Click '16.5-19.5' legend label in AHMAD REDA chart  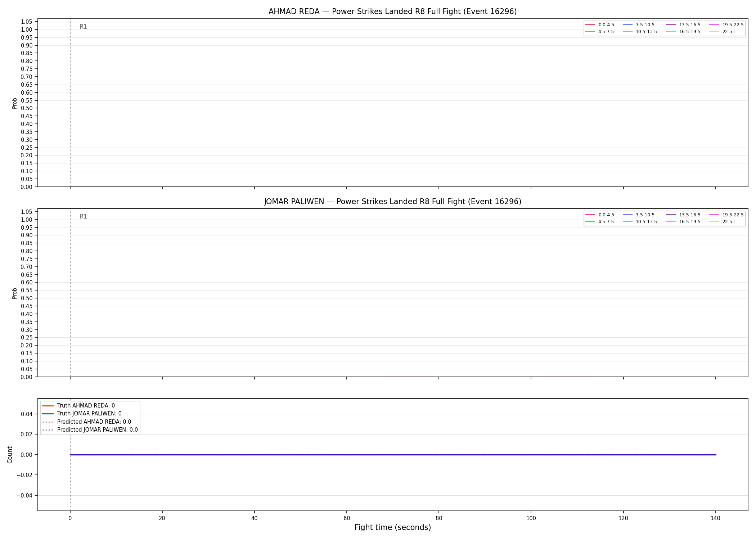pos(690,32)
